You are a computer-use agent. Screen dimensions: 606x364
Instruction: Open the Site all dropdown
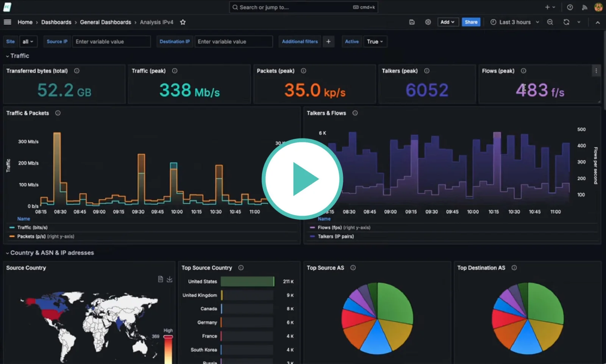point(28,42)
